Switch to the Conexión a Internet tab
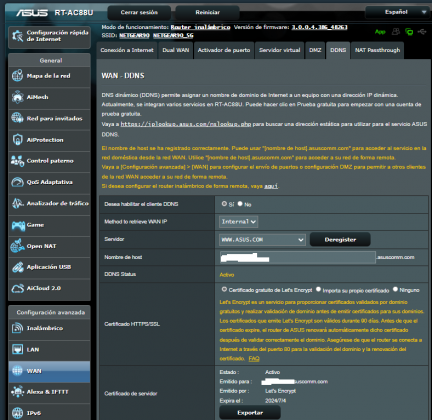Screen dimensions: 432x420 tap(127, 50)
